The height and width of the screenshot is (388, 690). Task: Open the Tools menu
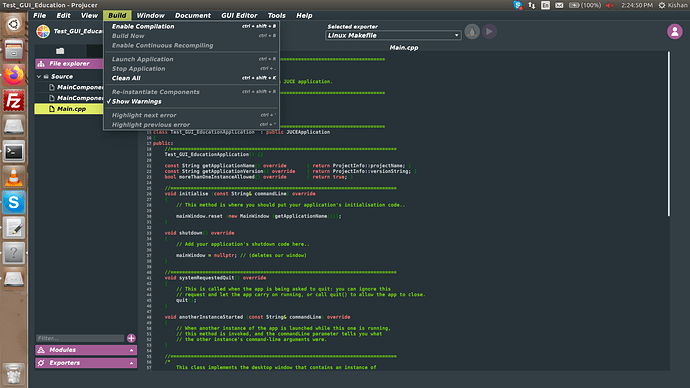[x=276, y=15]
